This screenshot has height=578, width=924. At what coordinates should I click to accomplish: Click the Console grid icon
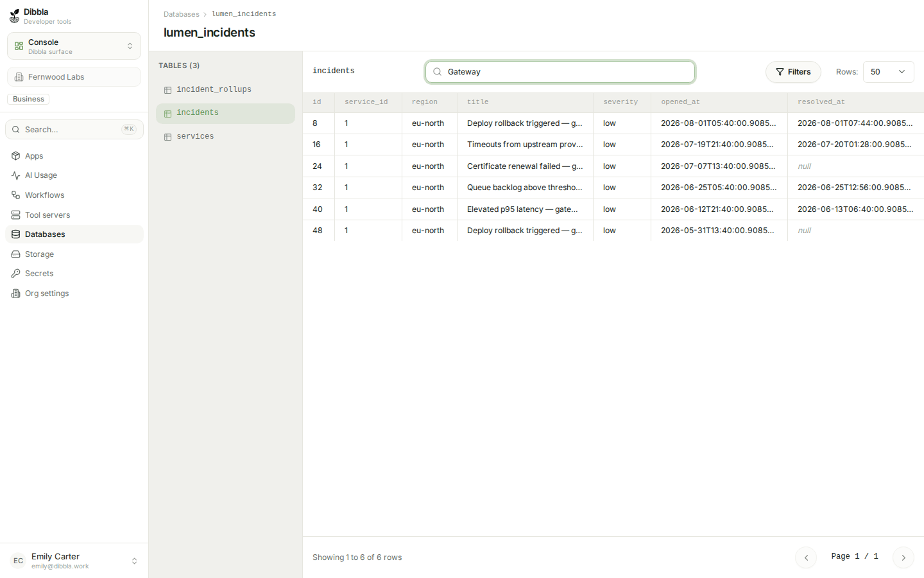(19, 46)
